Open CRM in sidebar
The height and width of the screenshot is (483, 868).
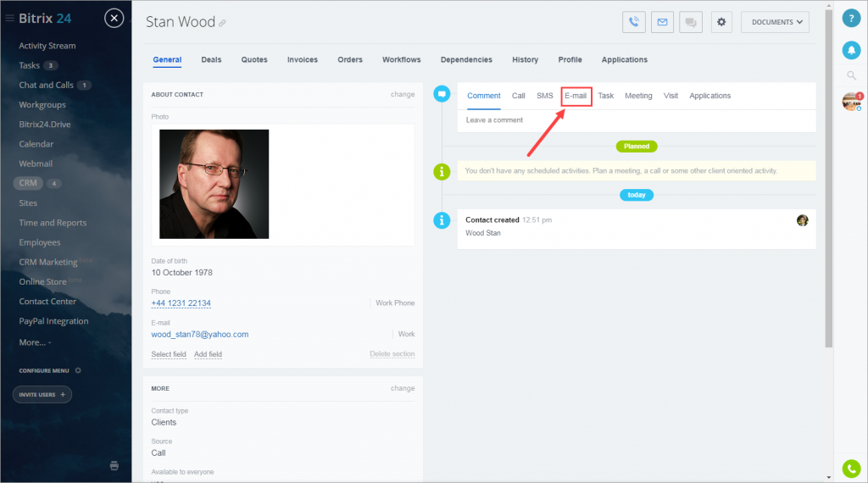tap(28, 183)
